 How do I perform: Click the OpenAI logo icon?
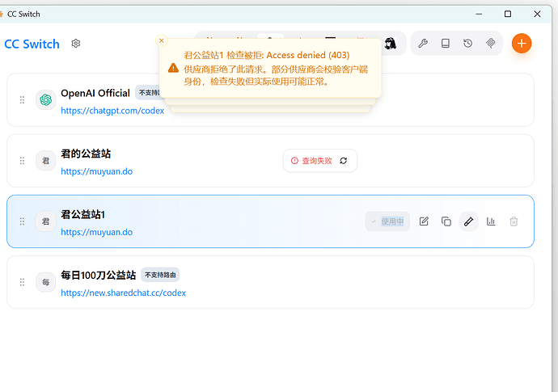coord(45,100)
